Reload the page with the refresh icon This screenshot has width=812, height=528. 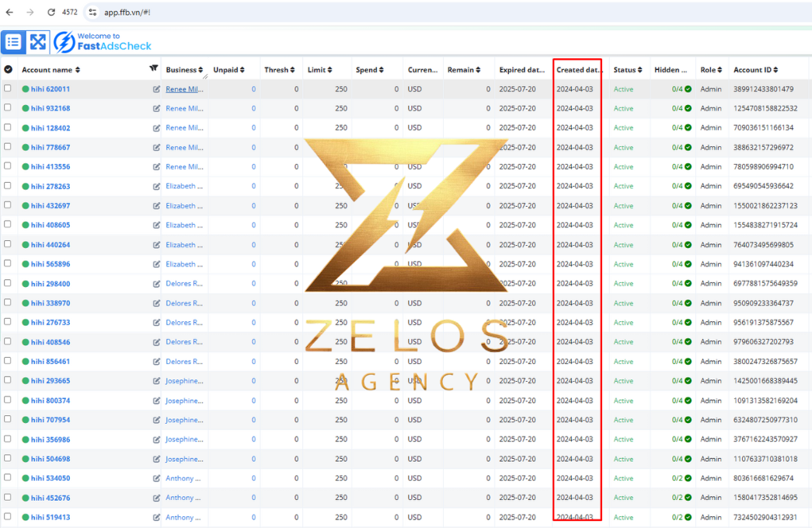[x=51, y=12]
